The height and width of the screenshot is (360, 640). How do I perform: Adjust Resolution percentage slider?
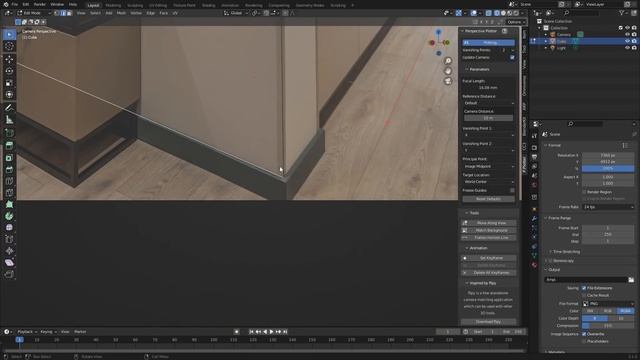click(608, 168)
